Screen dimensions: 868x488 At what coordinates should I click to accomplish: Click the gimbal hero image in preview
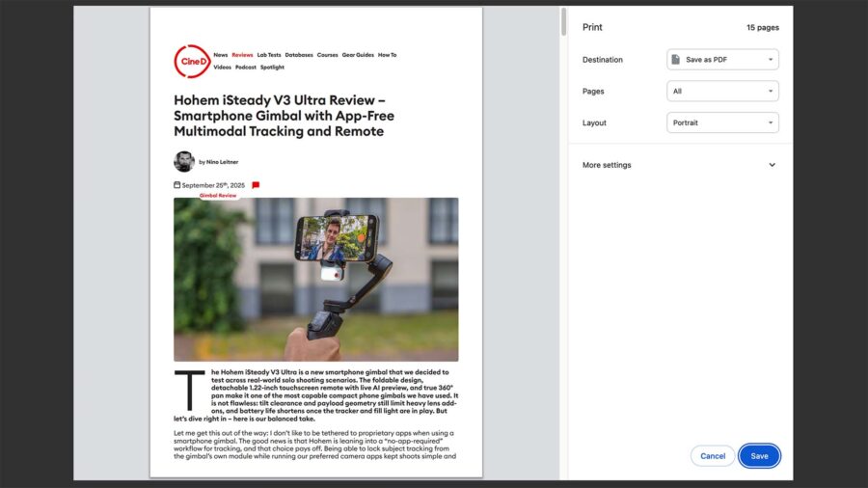click(x=315, y=280)
